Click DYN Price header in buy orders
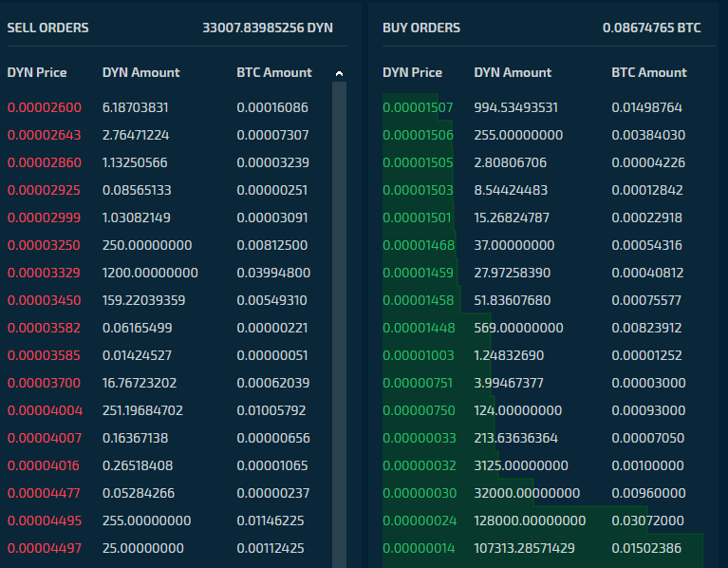The image size is (728, 568). tap(412, 72)
